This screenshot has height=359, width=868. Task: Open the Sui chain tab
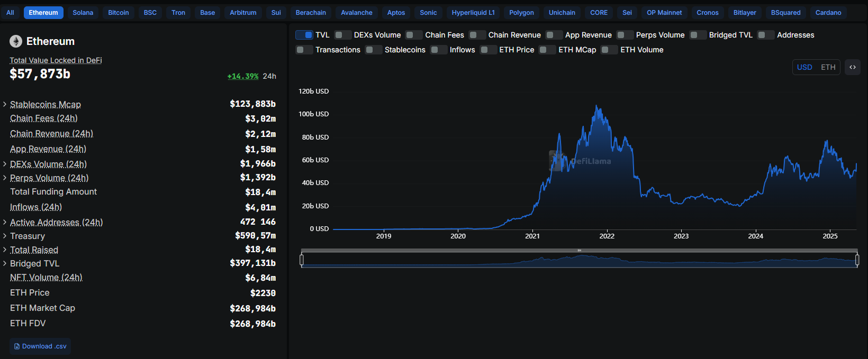[x=276, y=13]
